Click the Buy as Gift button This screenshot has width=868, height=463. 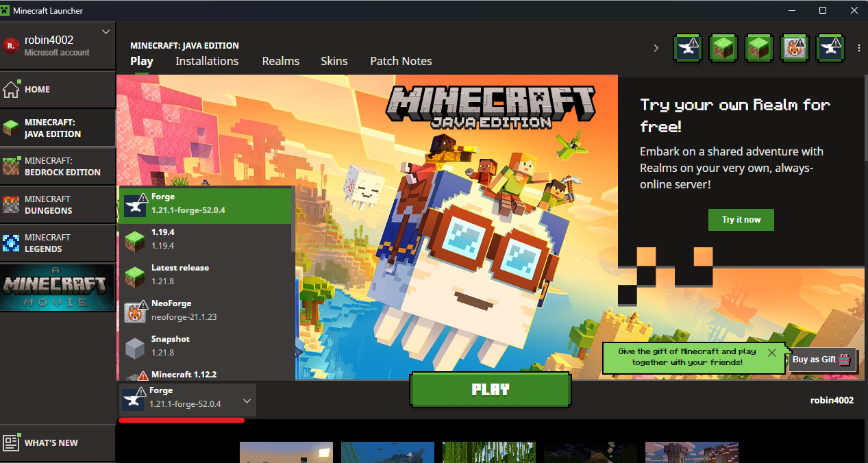[x=822, y=360]
